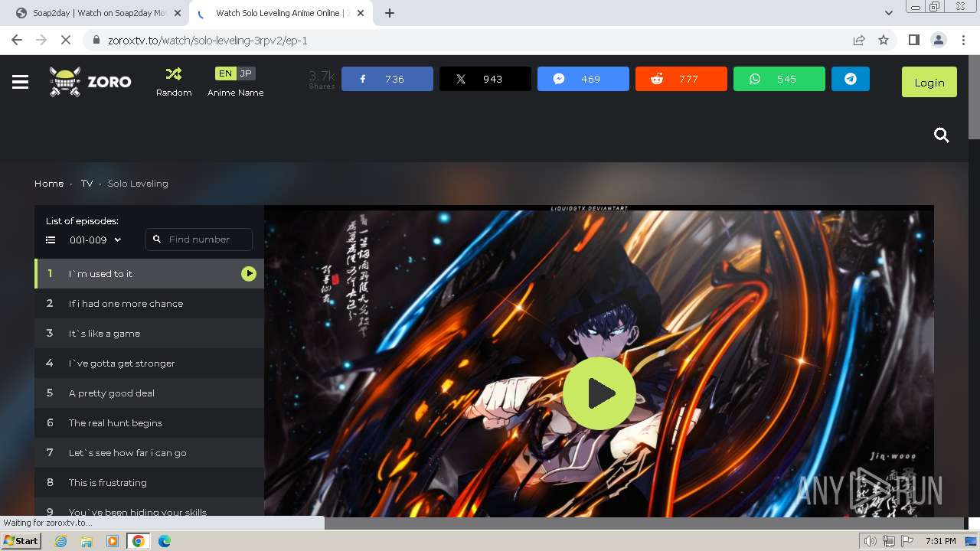Launch Internet Explorer from taskbar
This screenshot has height=551, width=980.
(x=60, y=541)
